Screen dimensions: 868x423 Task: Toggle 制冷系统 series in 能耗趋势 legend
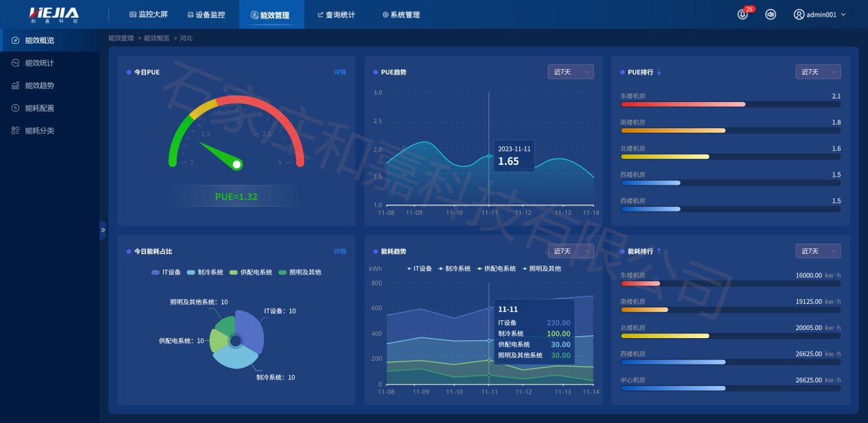[x=456, y=269]
